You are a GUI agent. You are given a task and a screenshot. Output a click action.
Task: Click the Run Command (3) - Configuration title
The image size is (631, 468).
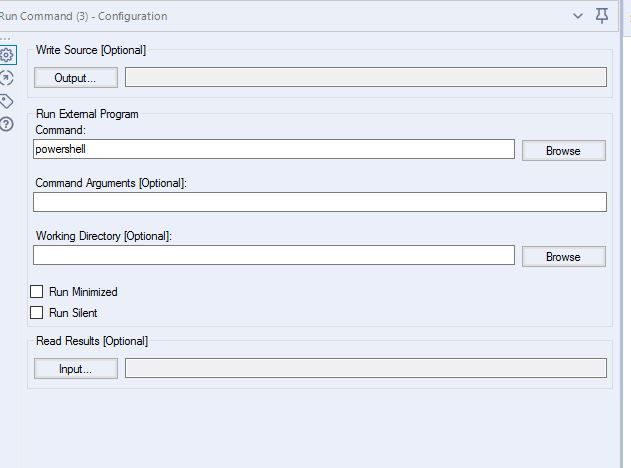(83, 16)
